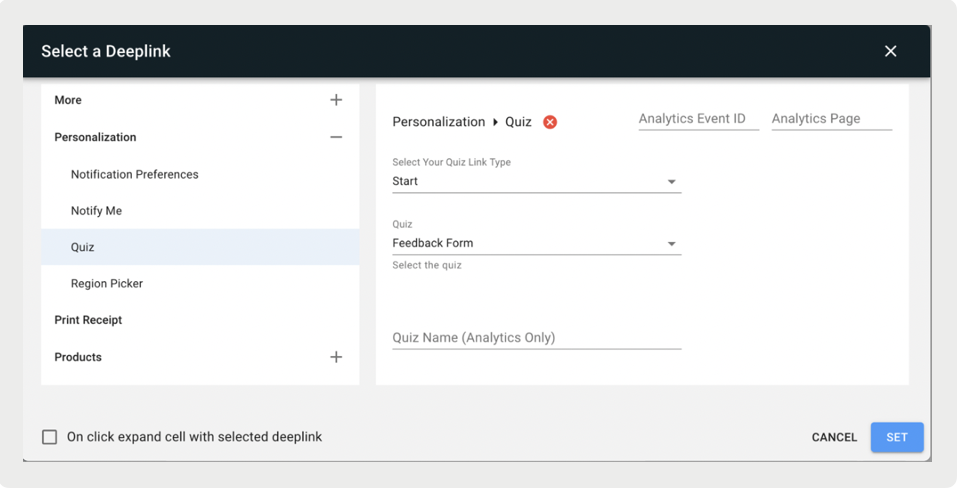Click the Quiz breadcrumb label
This screenshot has height=490, width=958.
coord(518,122)
